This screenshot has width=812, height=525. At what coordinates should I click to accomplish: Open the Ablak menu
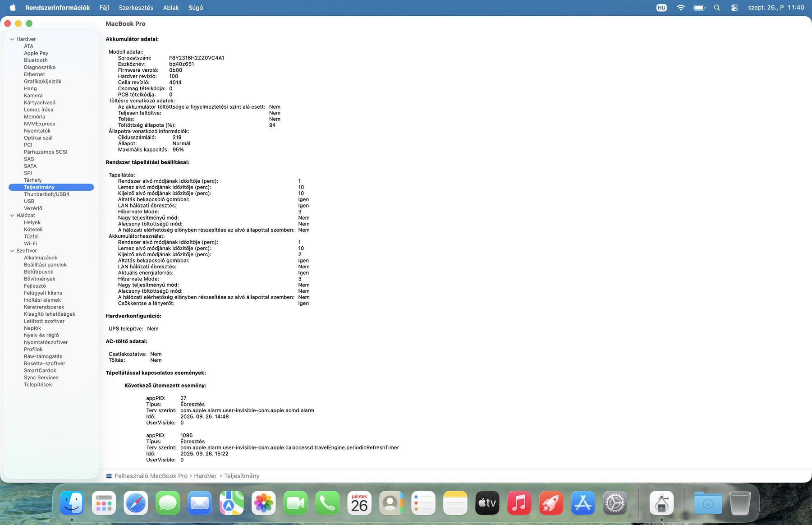(171, 8)
